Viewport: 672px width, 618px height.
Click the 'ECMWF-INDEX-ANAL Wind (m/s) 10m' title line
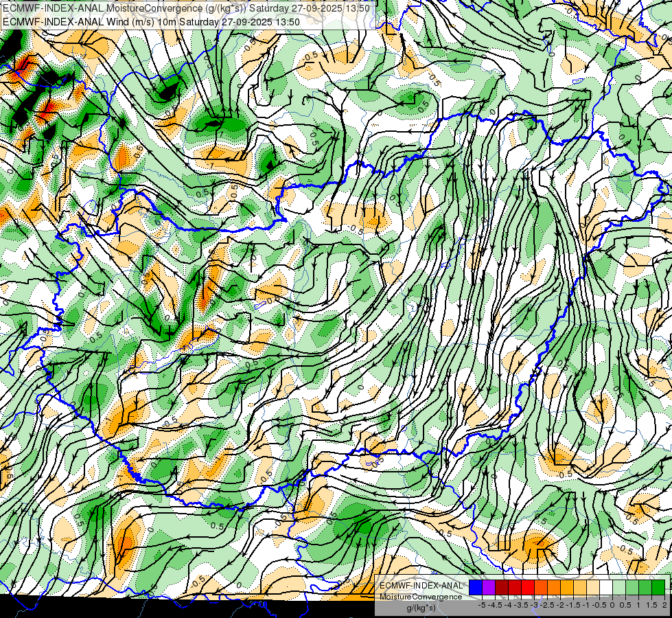151,22
